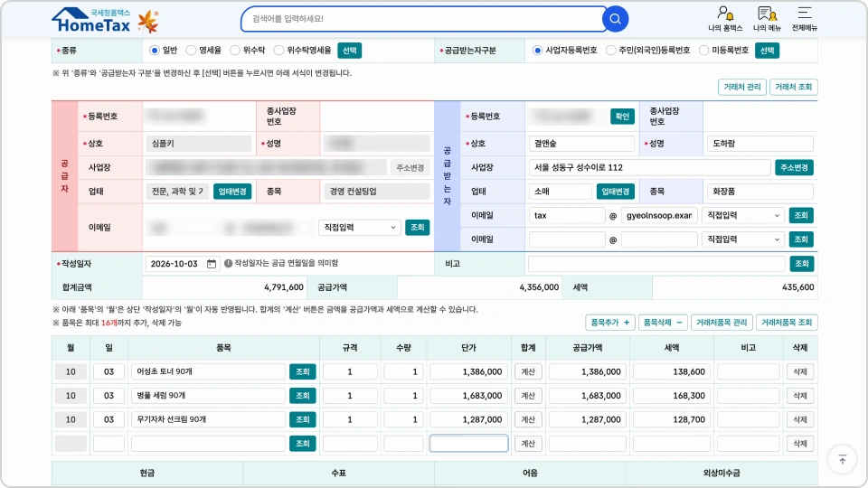The width and height of the screenshot is (868, 488).
Task: Click 선택 button next to 공급받는자구분
Action: (x=767, y=51)
